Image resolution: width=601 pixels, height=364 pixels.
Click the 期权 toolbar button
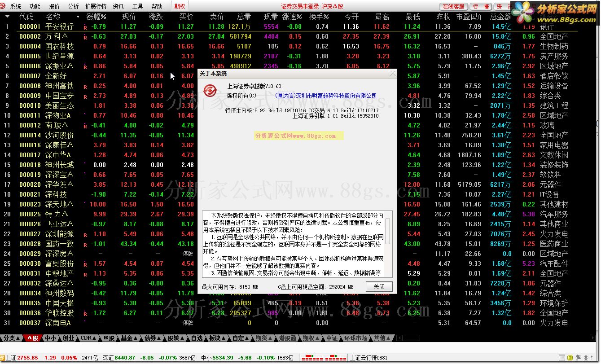coord(180,6)
